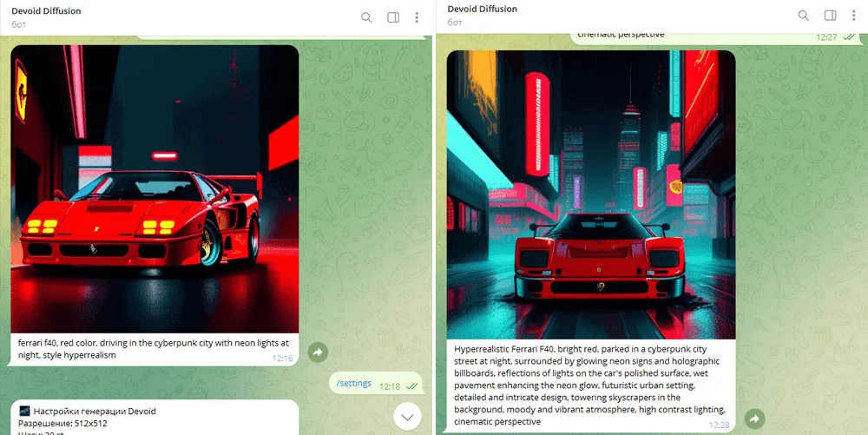Open the front-view Ferrari F40 neon city image
Viewport: 868px width, 435px height.
point(590,194)
